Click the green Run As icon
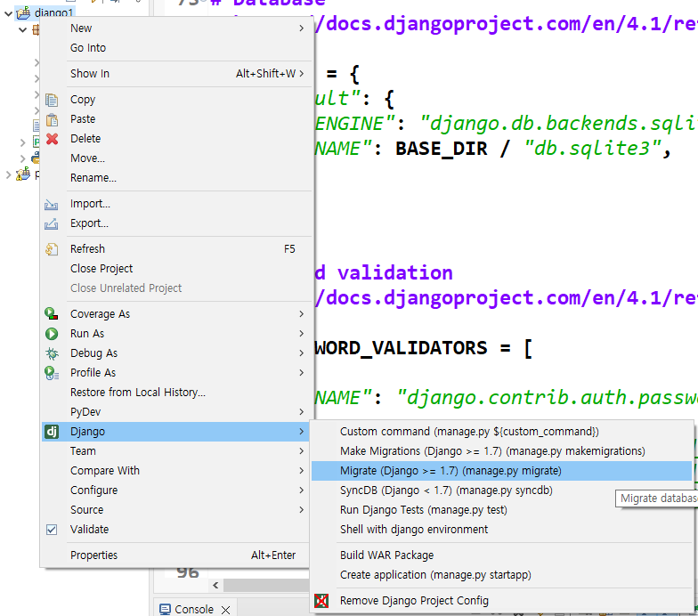 tap(52, 333)
